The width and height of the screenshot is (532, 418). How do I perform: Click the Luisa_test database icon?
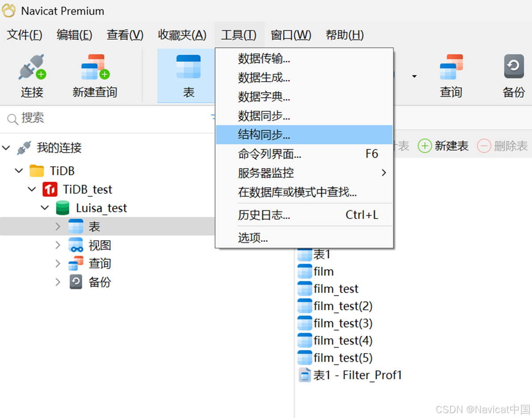coord(63,208)
